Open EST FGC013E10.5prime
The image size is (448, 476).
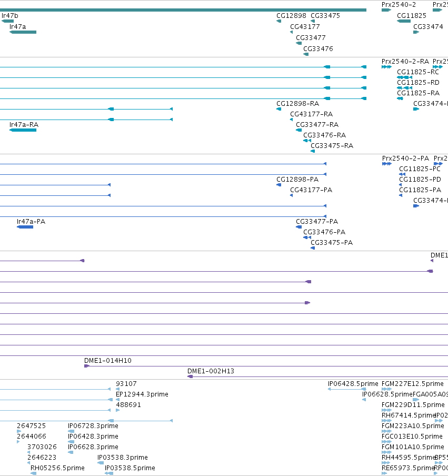[x=387, y=442]
